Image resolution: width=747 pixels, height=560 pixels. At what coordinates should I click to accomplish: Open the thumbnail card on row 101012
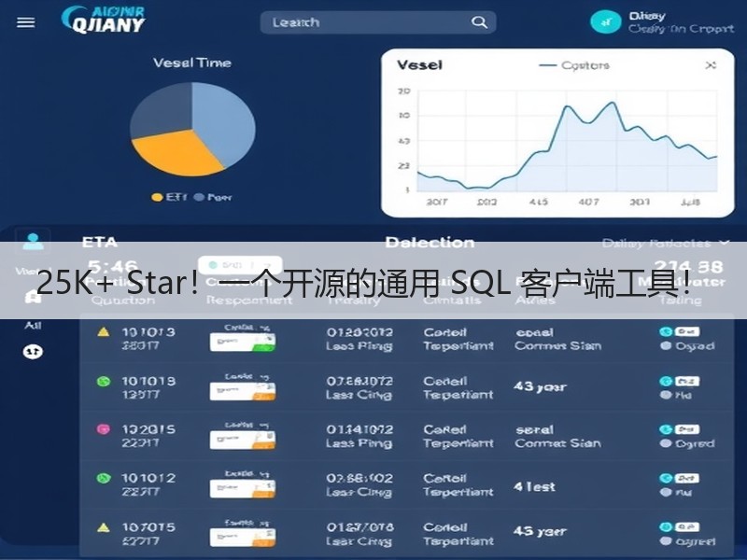(x=243, y=488)
